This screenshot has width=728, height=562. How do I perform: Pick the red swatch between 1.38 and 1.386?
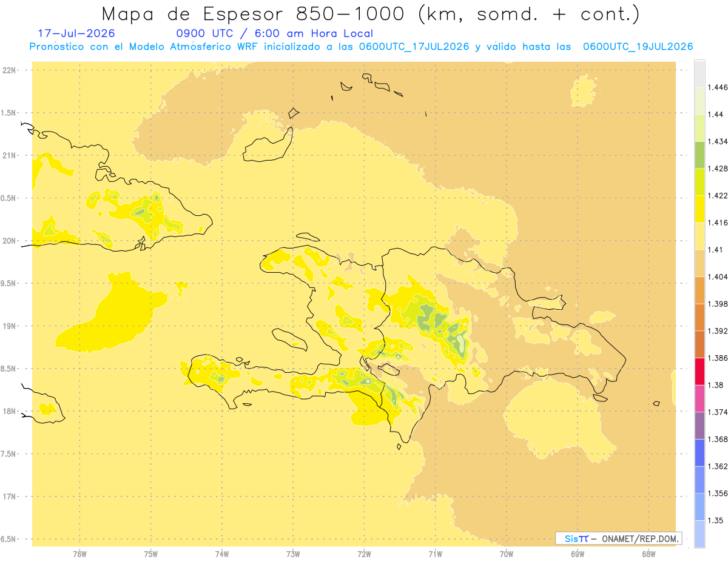pyautogui.click(x=699, y=371)
